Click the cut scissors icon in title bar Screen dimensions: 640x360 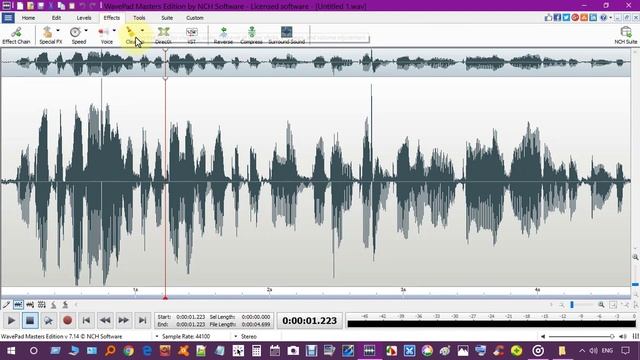[x=51, y=6]
